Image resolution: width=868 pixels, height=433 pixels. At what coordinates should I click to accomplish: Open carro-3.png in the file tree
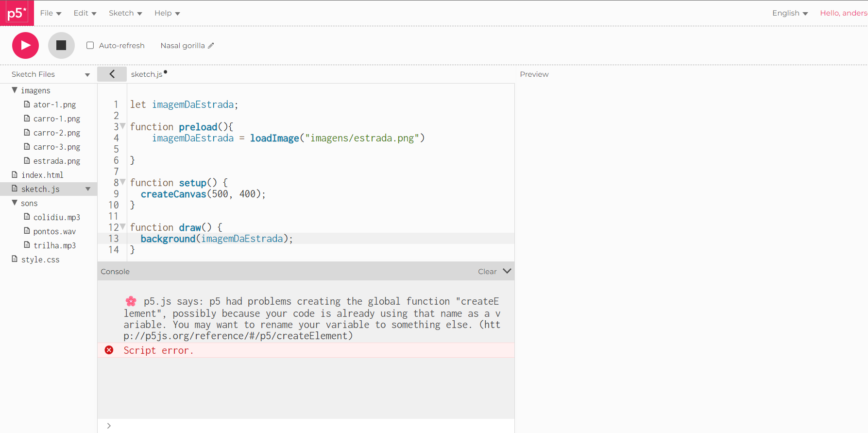tap(57, 147)
